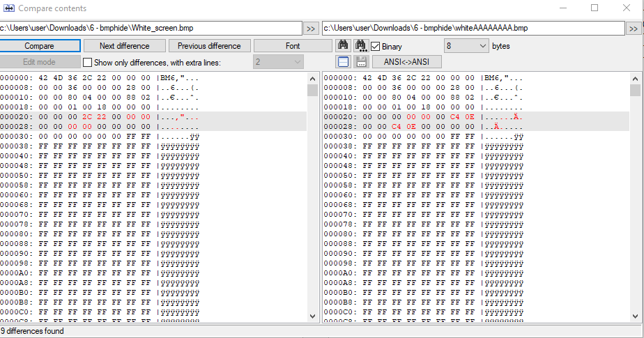Click left pane offset 000028 row
644x338 pixels.
point(153,127)
